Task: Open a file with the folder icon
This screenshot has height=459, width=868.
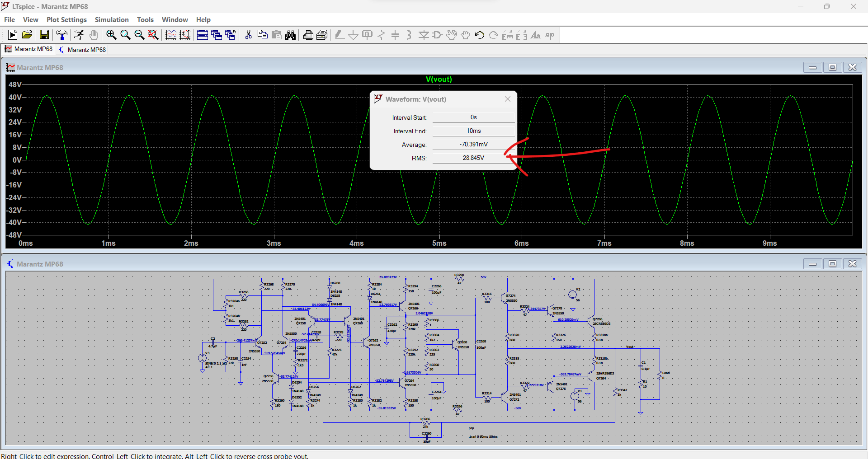Action: [x=27, y=35]
